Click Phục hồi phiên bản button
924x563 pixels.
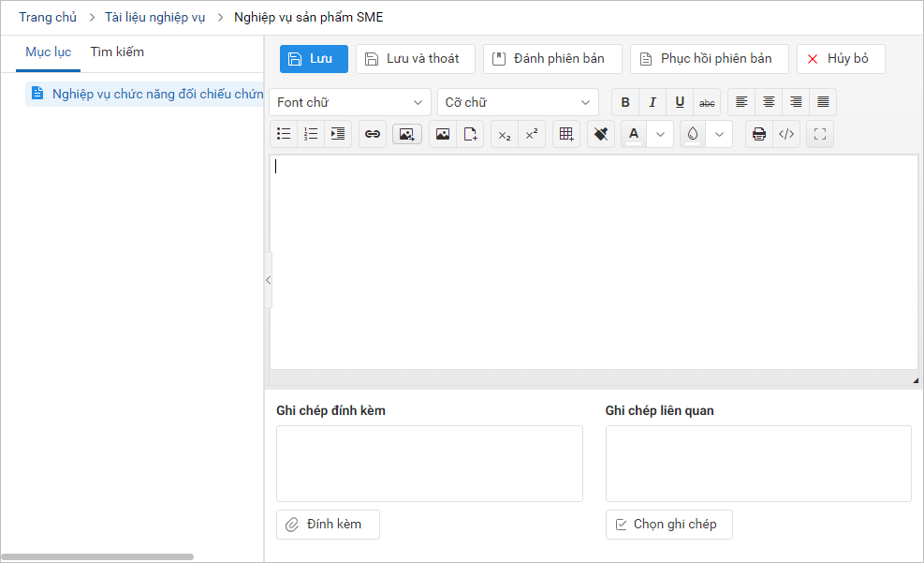click(710, 59)
